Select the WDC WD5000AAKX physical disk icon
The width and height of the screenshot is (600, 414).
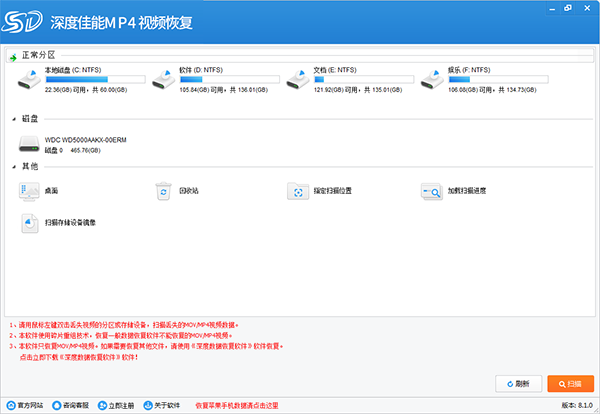point(28,146)
